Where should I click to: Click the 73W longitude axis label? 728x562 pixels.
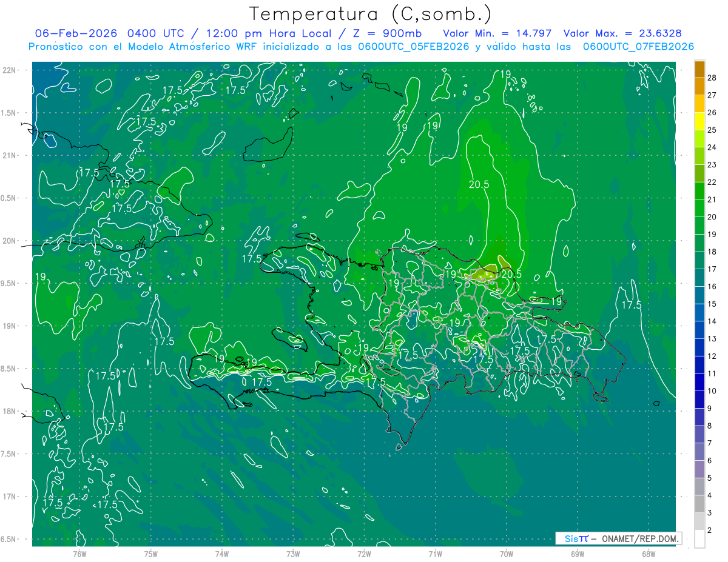pyautogui.click(x=293, y=554)
